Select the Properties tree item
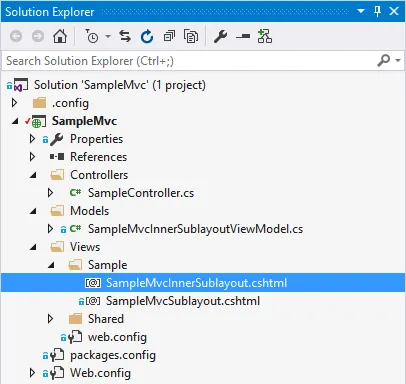This screenshot has width=406, height=384. point(97,139)
